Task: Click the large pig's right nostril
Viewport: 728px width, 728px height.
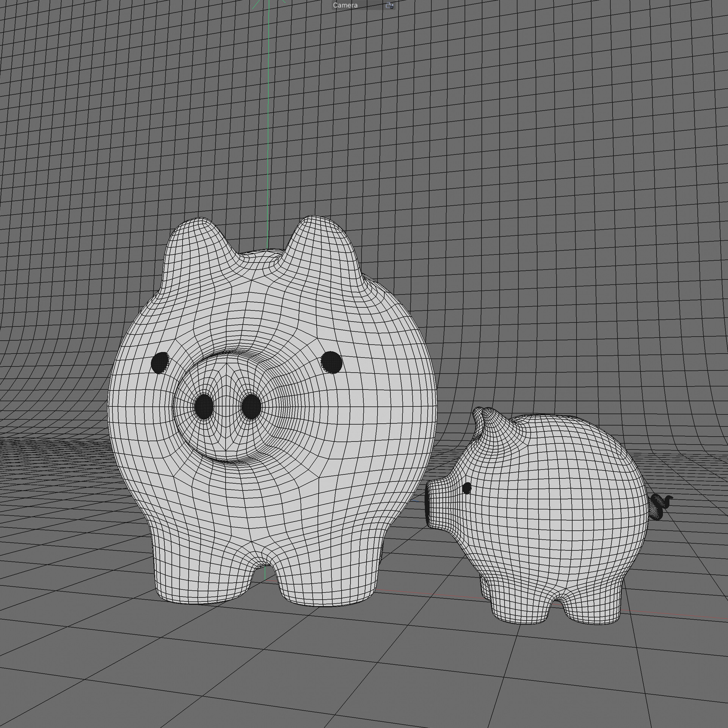Action: tap(251, 406)
